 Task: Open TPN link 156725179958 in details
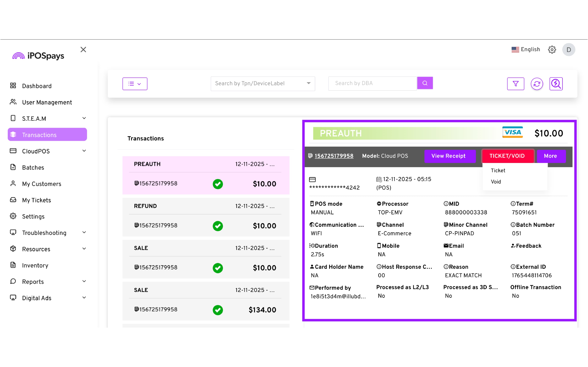334,156
